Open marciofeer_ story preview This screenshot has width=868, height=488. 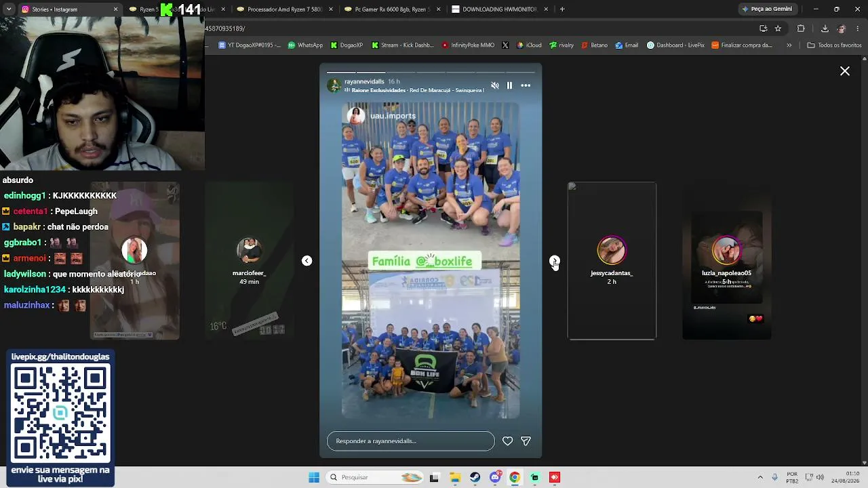249,261
